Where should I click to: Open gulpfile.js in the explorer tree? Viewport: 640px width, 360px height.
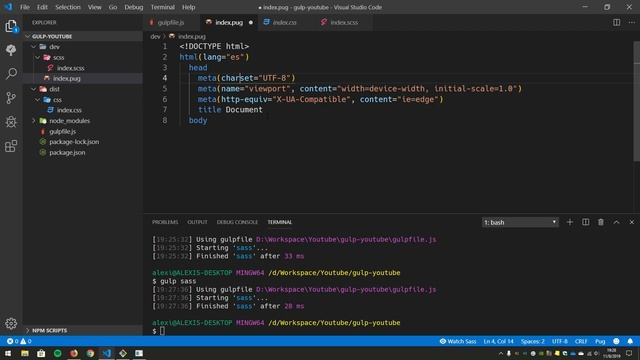tap(62, 131)
